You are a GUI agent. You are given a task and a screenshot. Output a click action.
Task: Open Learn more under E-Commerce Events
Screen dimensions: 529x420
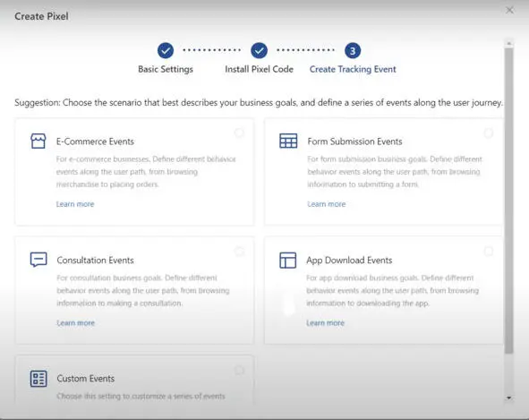[x=75, y=204]
